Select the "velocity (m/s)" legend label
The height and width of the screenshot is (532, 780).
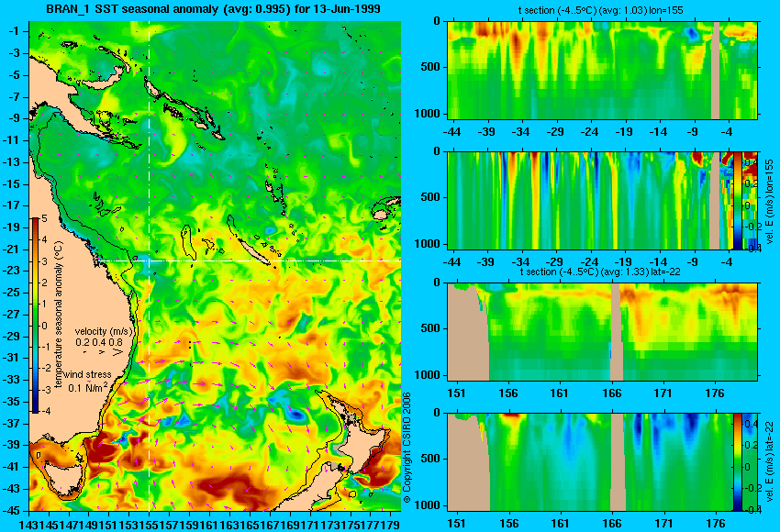[104, 332]
